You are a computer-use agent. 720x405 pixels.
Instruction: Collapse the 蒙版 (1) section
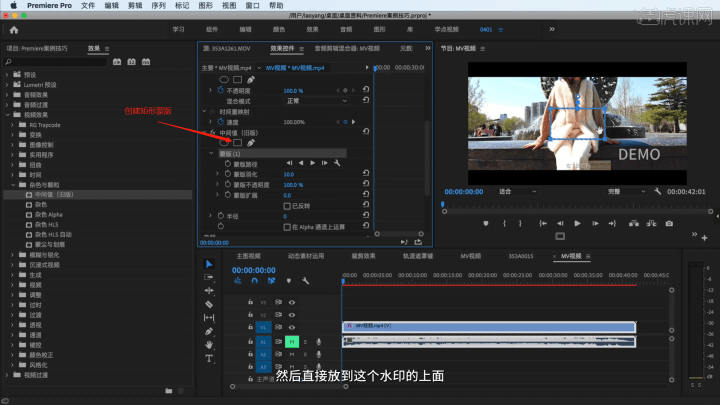coord(211,153)
